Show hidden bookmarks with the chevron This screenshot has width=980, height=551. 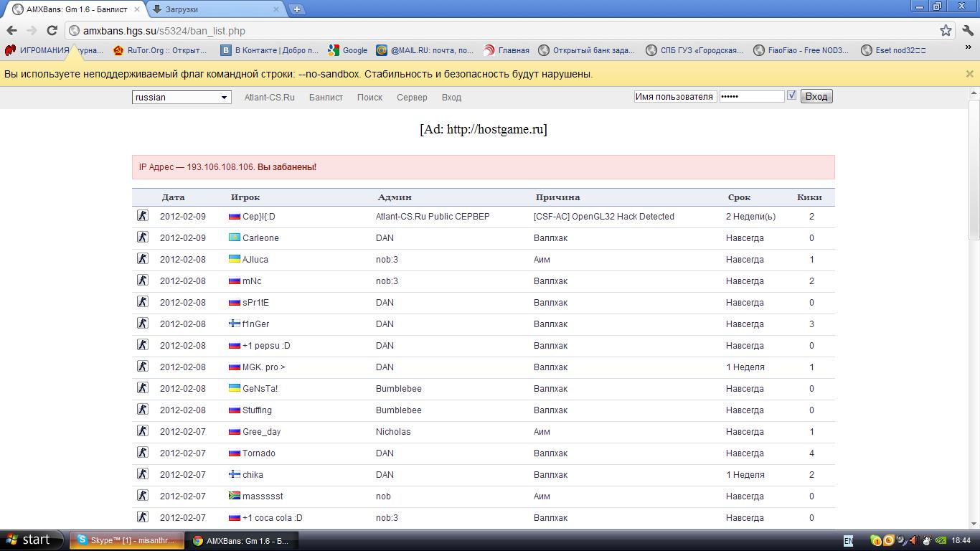tap(968, 49)
